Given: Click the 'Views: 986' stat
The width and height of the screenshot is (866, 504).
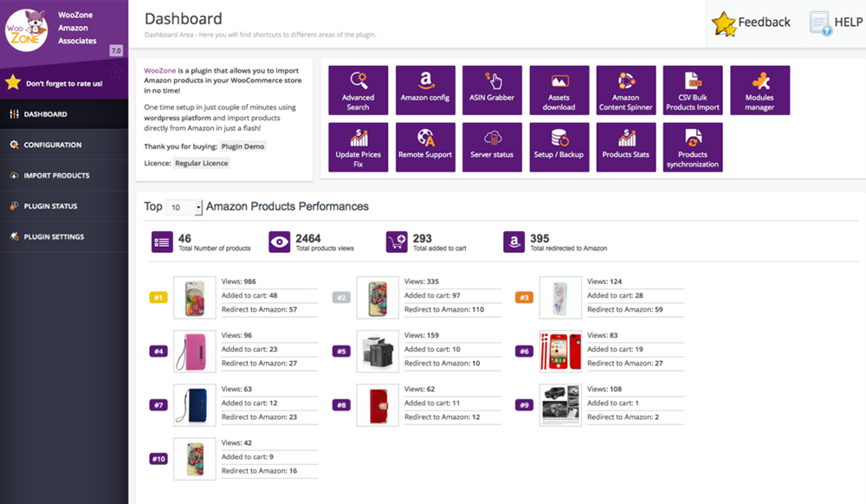Looking at the screenshot, I should click(239, 281).
